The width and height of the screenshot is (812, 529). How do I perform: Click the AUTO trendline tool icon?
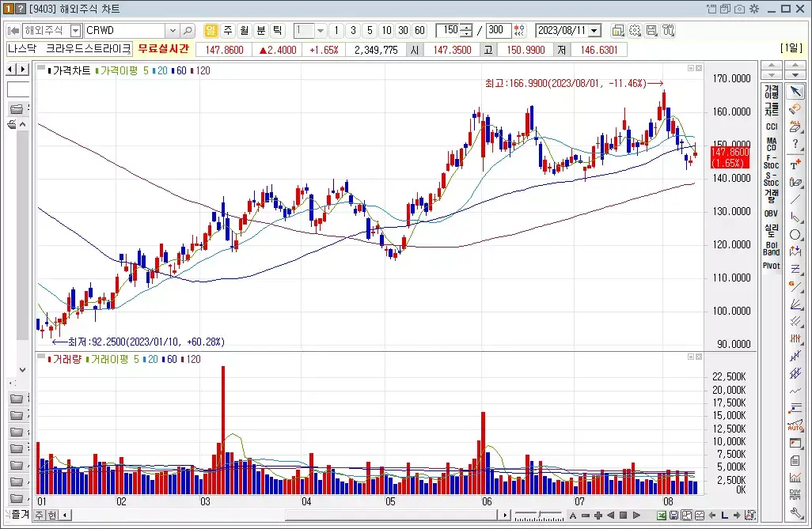(x=795, y=425)
